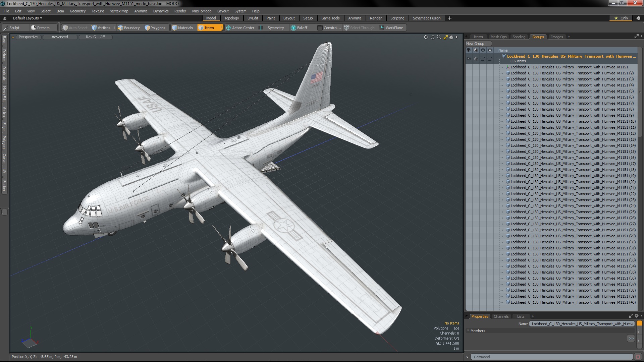Screen dimensions: 644x362
Task: Toggle render camera state of the Lockheed group
Action: coord(476,59)
